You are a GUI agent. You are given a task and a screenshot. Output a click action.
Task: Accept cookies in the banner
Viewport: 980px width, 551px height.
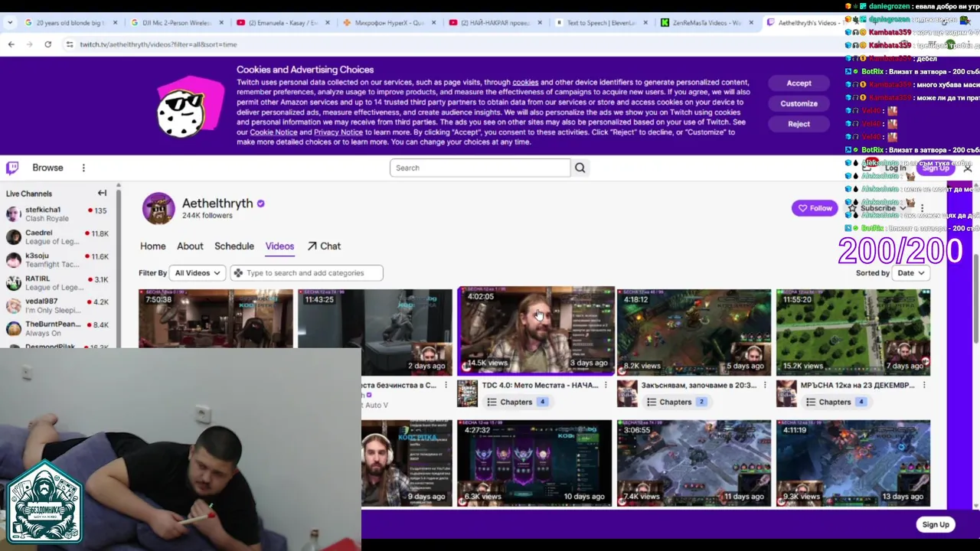point(799,83)
